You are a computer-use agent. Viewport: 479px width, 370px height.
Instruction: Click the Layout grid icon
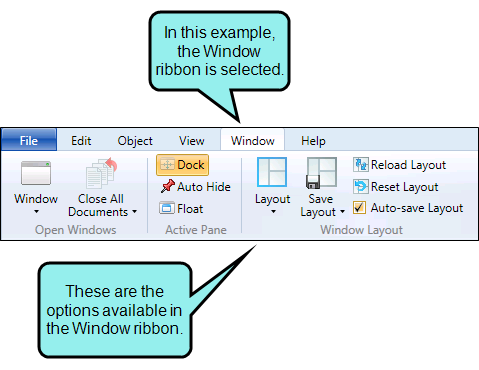point(272,172)
